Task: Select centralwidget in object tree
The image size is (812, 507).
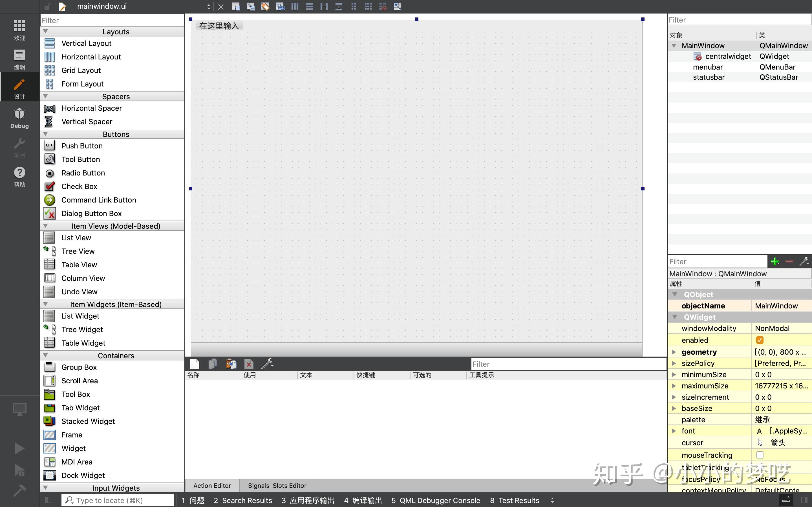Action: click(727, 56)
